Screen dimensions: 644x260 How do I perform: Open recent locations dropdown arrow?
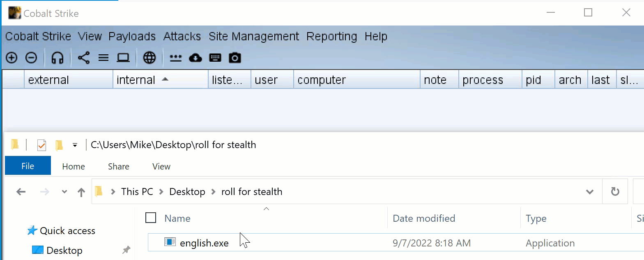coord(64,192)
